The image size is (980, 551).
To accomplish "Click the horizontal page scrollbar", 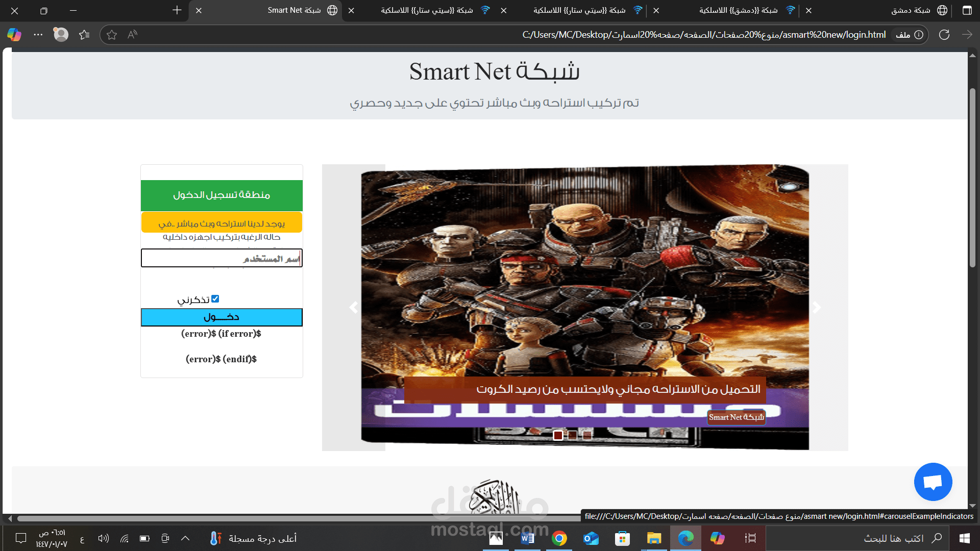I will coord(299,518).
